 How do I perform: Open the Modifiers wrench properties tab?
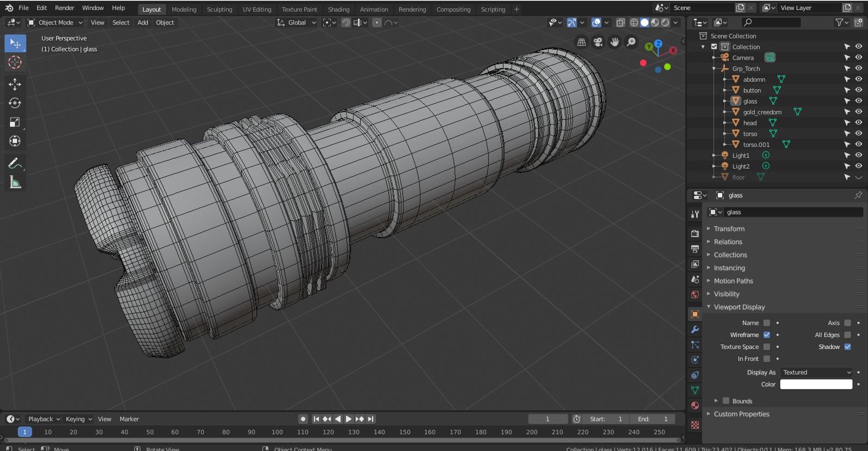695,329
